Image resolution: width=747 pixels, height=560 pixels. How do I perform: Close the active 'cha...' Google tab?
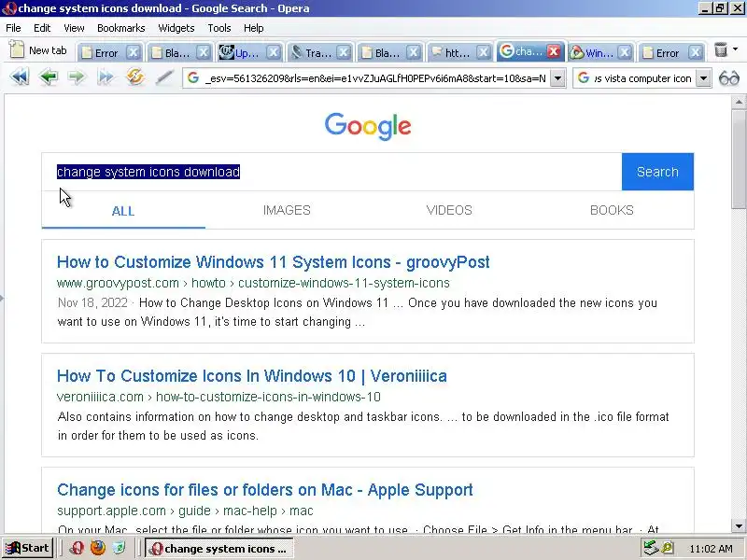coord(553,51)
